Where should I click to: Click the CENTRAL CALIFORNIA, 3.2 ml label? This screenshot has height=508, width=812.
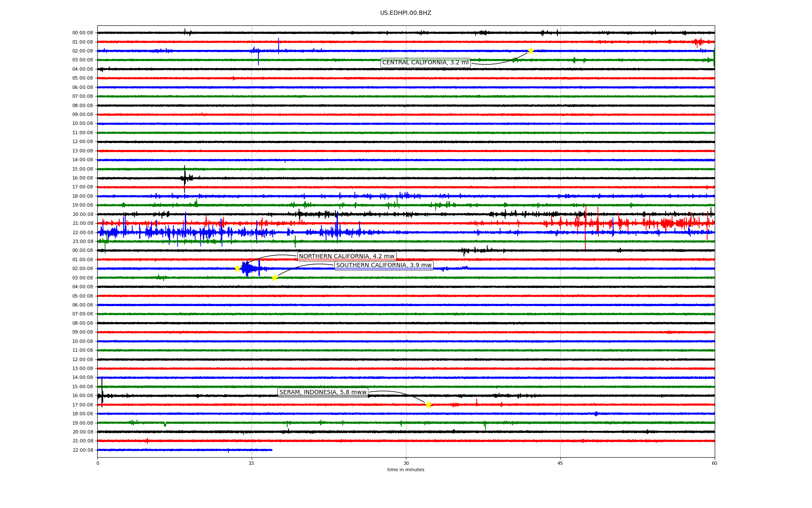pos(425,63)
